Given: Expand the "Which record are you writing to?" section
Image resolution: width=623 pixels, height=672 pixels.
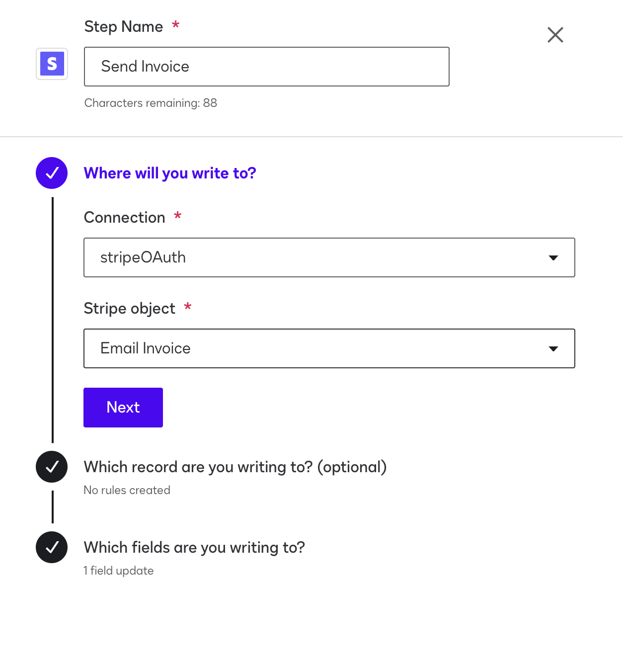Looking at the screenshot, I should point(235,467).
